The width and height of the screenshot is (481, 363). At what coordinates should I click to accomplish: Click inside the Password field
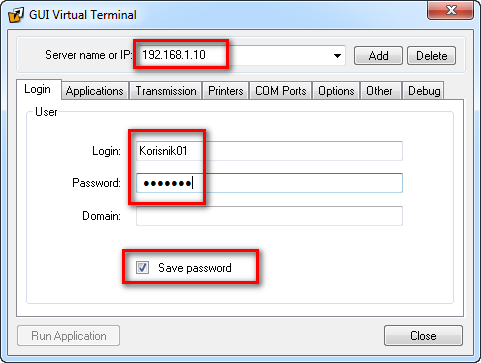(x=269, y=183)
